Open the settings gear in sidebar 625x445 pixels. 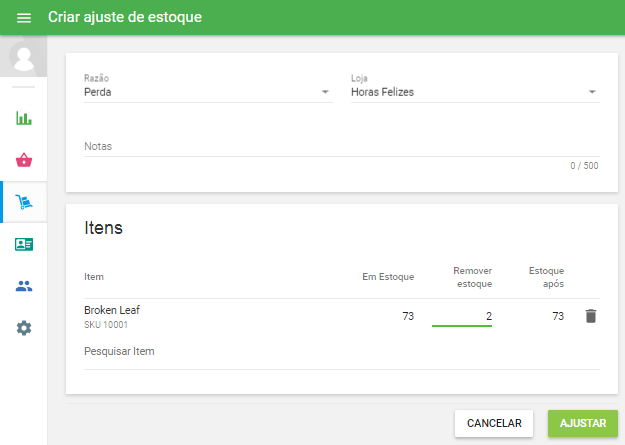click(x=24, y=328)
